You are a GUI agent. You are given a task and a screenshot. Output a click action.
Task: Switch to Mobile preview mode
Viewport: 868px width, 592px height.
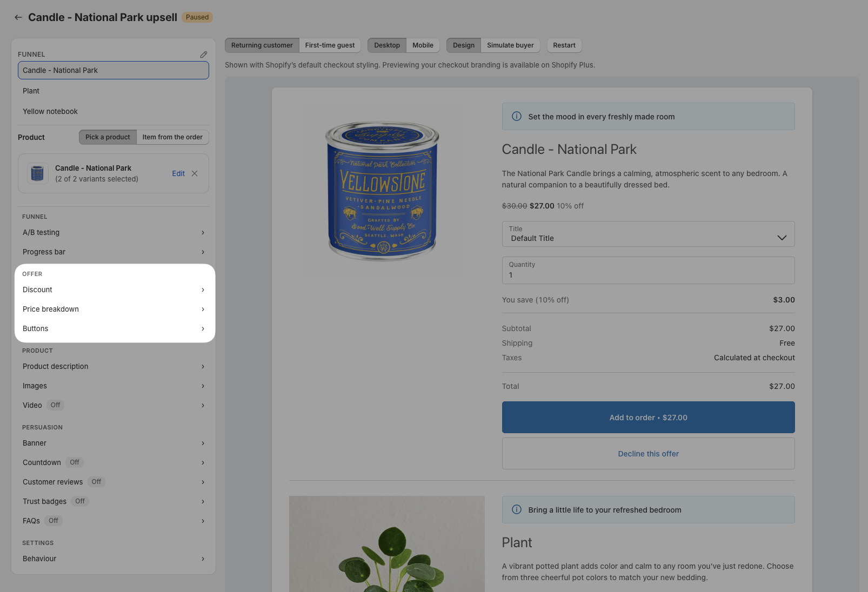coord(423,45)
